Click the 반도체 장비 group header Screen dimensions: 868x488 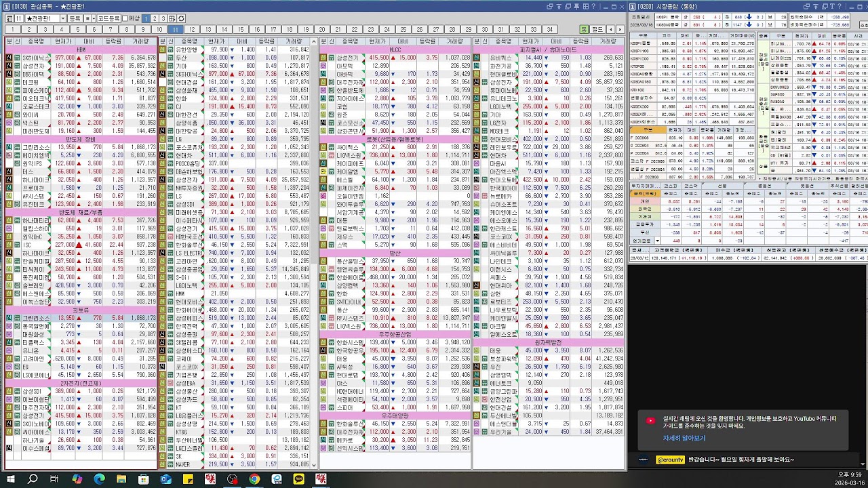pos(81,138)
